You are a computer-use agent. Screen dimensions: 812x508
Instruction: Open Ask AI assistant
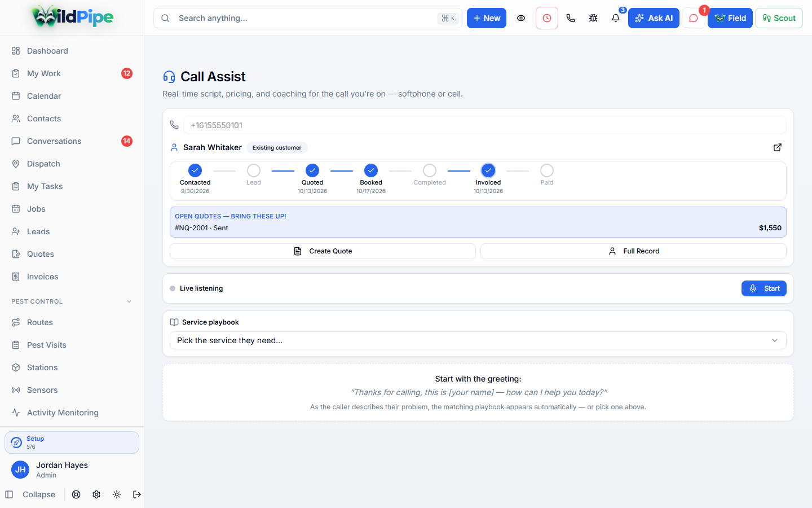point(654,18)
